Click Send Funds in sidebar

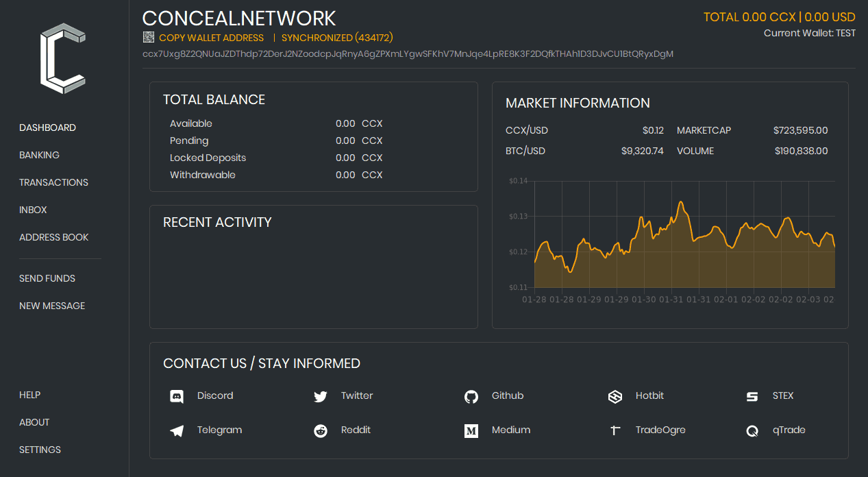(47, 278)
